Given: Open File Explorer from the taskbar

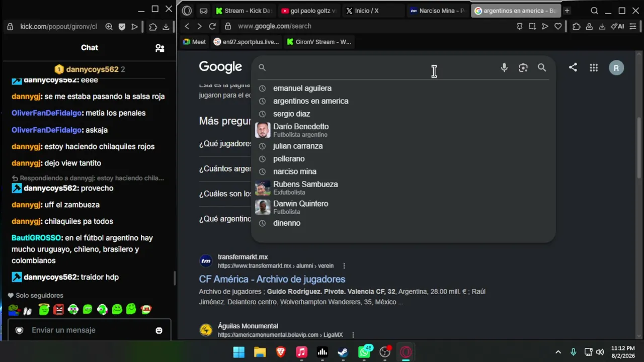Looking at the screenshot, I should [260, 352].
